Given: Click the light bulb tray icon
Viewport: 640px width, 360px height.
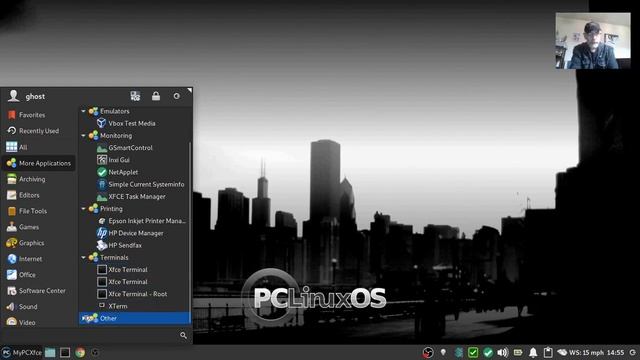Looking at the screenshot, I should coord(443,352).
